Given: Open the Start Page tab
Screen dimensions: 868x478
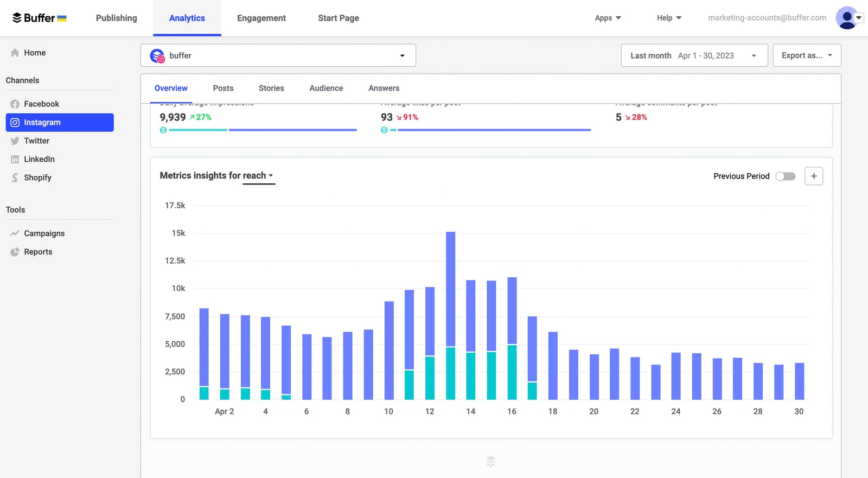Looking at the screenshot, I should (x=339, y=18).
